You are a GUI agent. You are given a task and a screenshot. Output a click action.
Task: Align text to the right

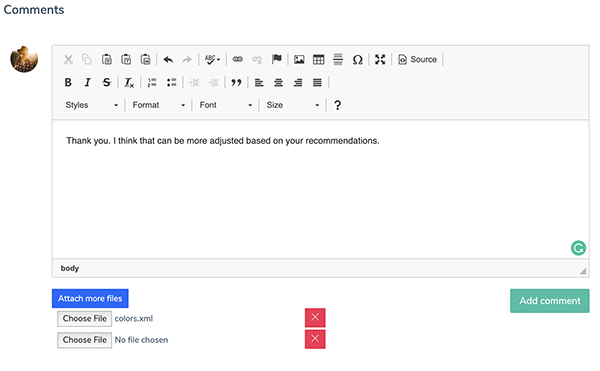[x=298, y=82]
